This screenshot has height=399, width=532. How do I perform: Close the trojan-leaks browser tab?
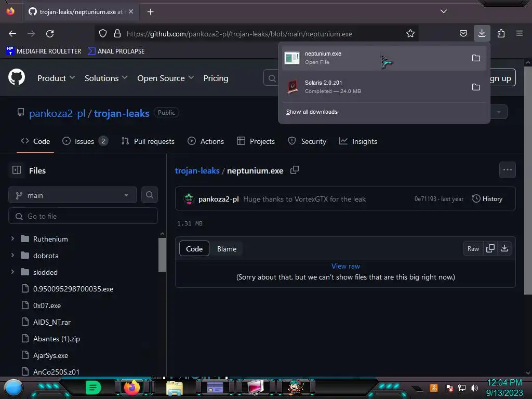point(131,11)
